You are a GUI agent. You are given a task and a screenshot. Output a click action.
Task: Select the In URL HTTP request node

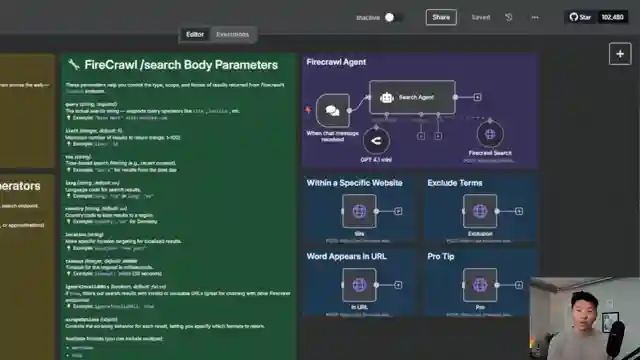click(x=359, y=285)
